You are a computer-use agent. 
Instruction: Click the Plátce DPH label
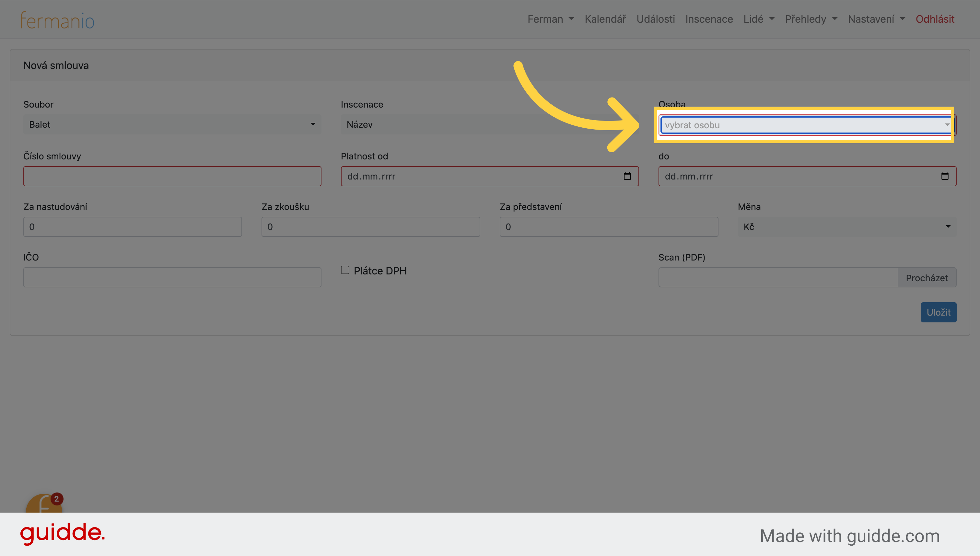[380, 271]
